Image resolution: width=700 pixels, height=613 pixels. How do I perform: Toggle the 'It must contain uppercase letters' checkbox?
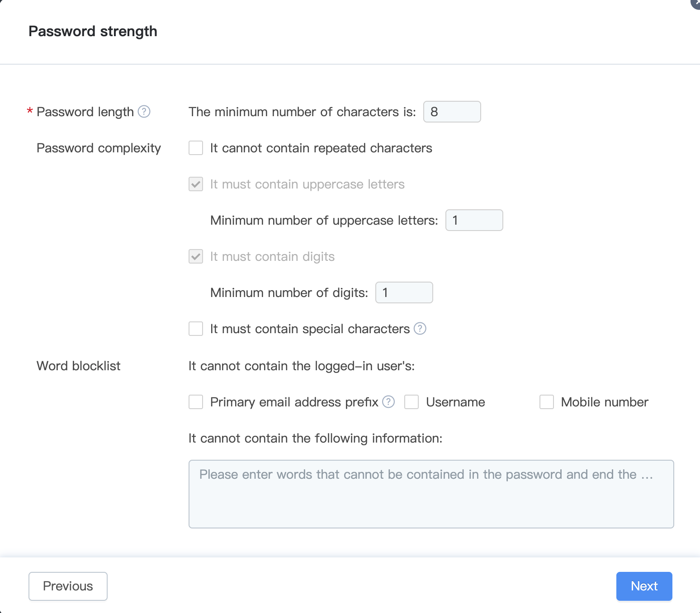(x=196, y=184)
